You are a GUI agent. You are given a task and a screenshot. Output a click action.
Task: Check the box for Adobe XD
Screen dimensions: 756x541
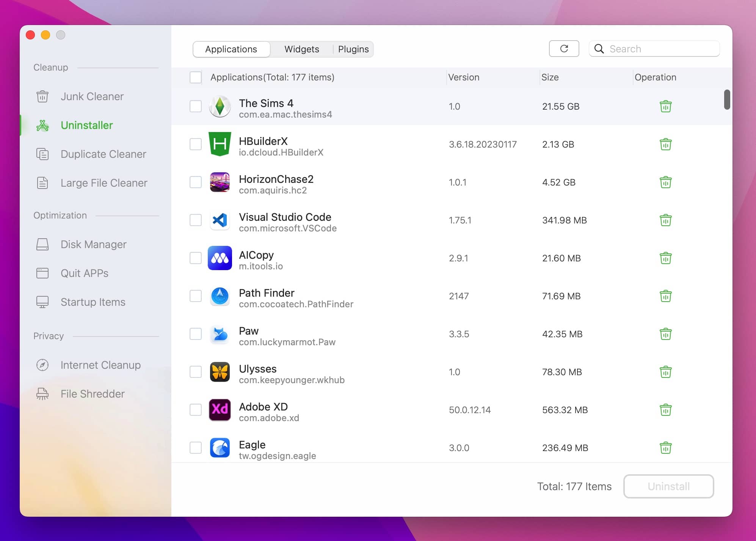pyautogui.click(x=196, y=410)
